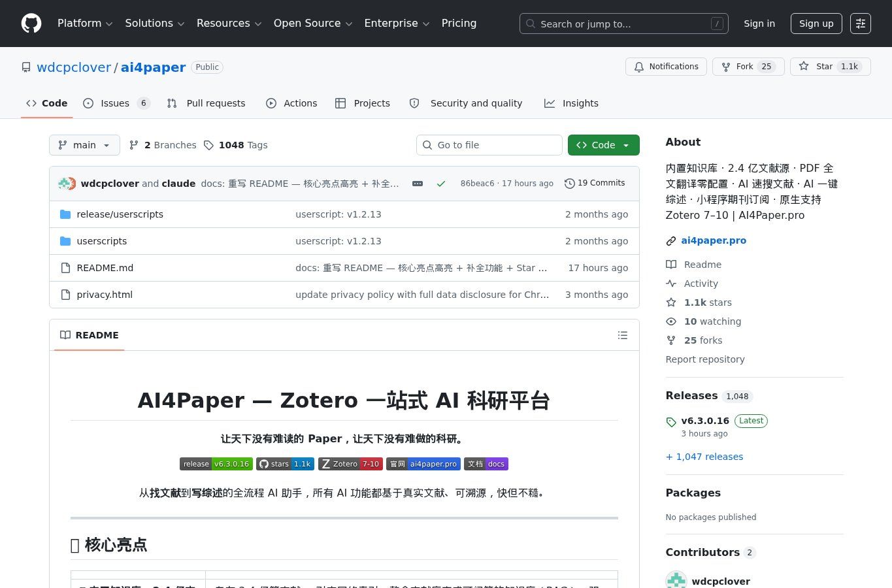
Task: Focus the Go to file field
Action: coord(489,145)
